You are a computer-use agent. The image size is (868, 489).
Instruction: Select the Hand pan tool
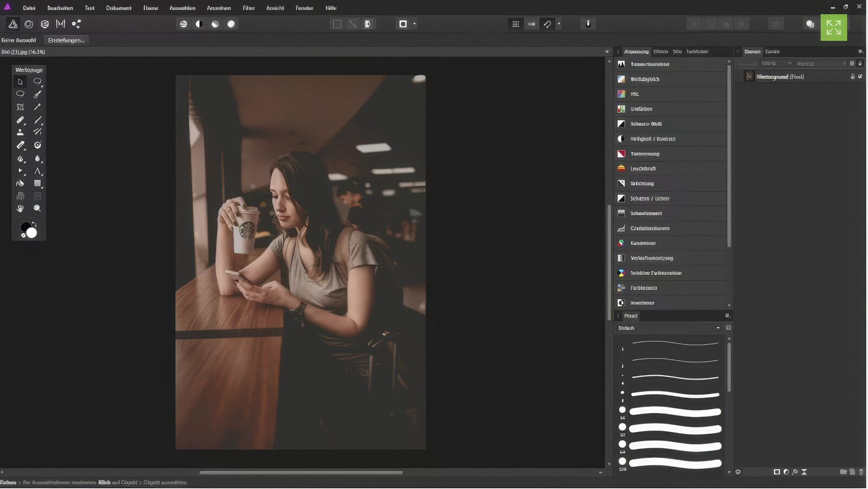20,208
